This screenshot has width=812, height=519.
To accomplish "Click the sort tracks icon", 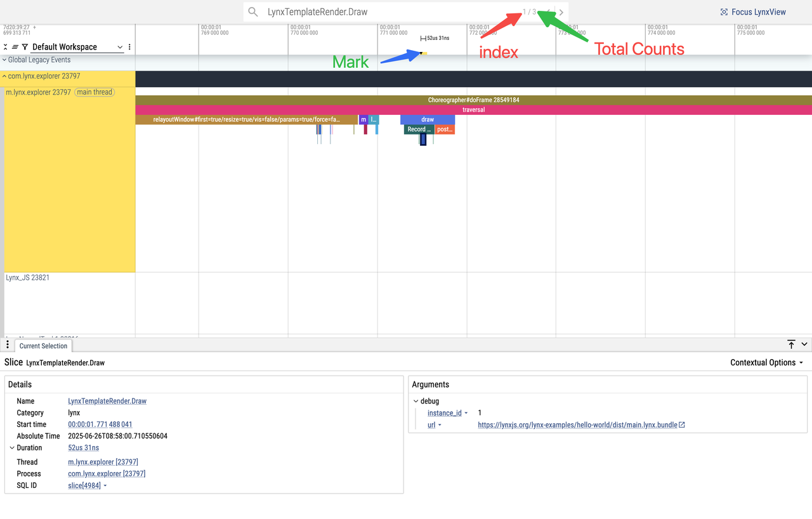I will coord(15,47).
